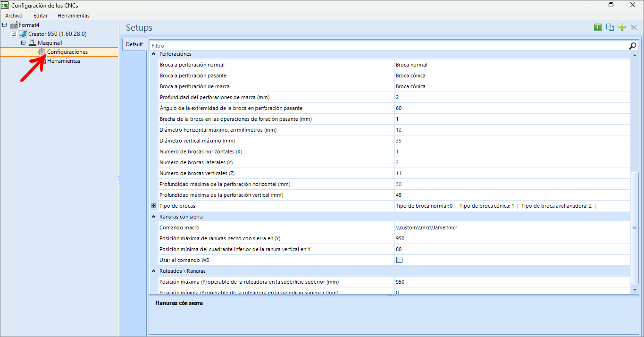644x337 pixels.
Task: Select Configuraciones in the tree
Action: [x=67, y=52]
